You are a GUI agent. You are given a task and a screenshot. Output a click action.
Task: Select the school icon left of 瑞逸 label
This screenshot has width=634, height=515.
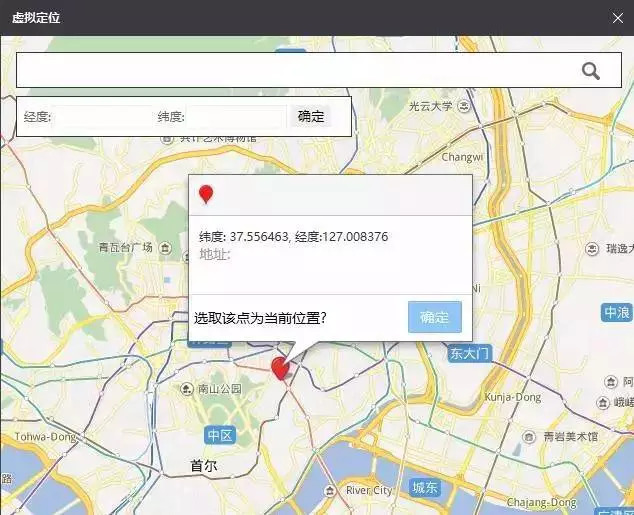tap(592, 248)
